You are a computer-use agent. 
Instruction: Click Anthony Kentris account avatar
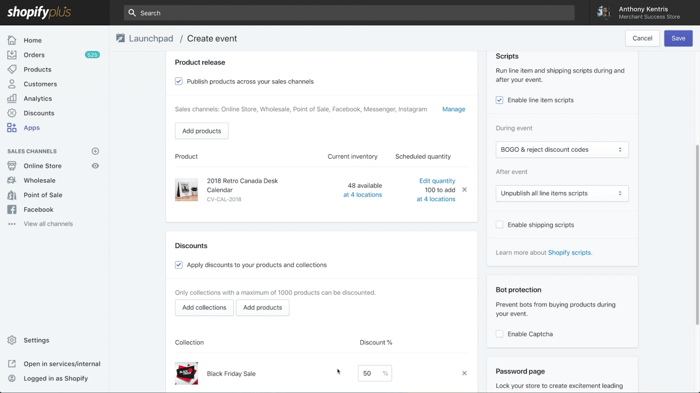[604, 13]
